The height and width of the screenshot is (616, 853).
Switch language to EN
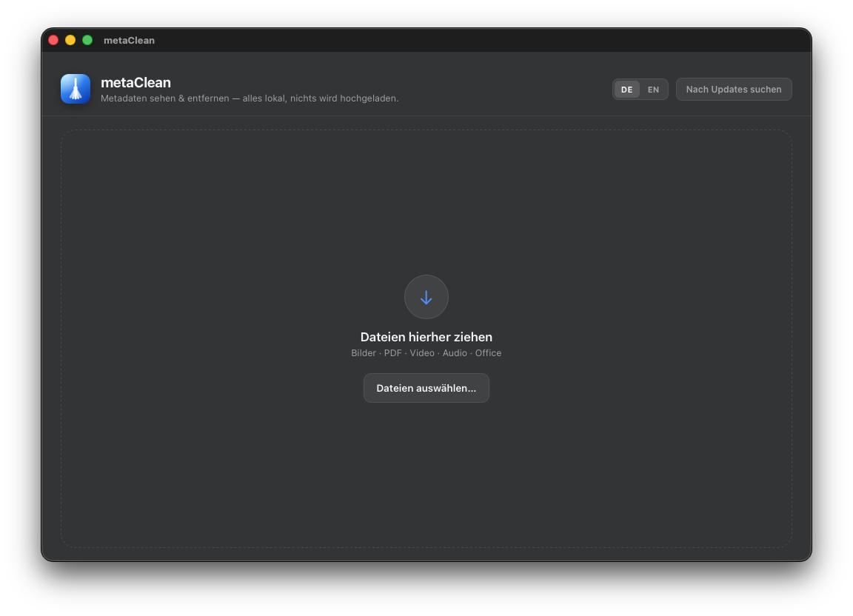pyautogui.click(x=653, y=90)
